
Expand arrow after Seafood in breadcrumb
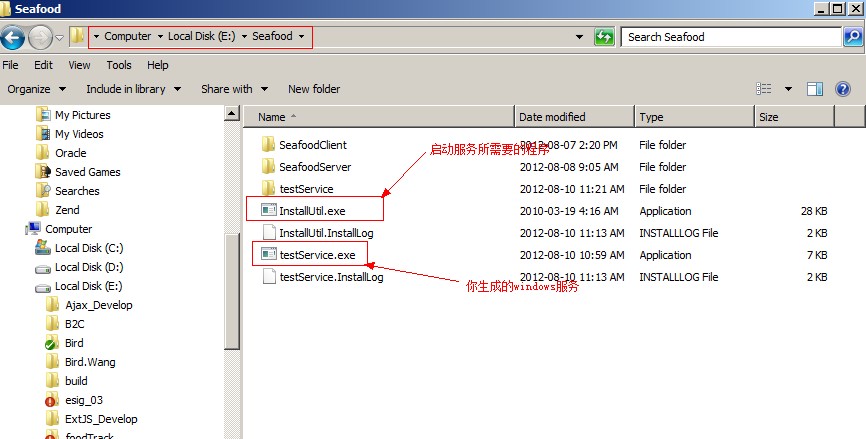pyautogui.click(x=302, y=36)
